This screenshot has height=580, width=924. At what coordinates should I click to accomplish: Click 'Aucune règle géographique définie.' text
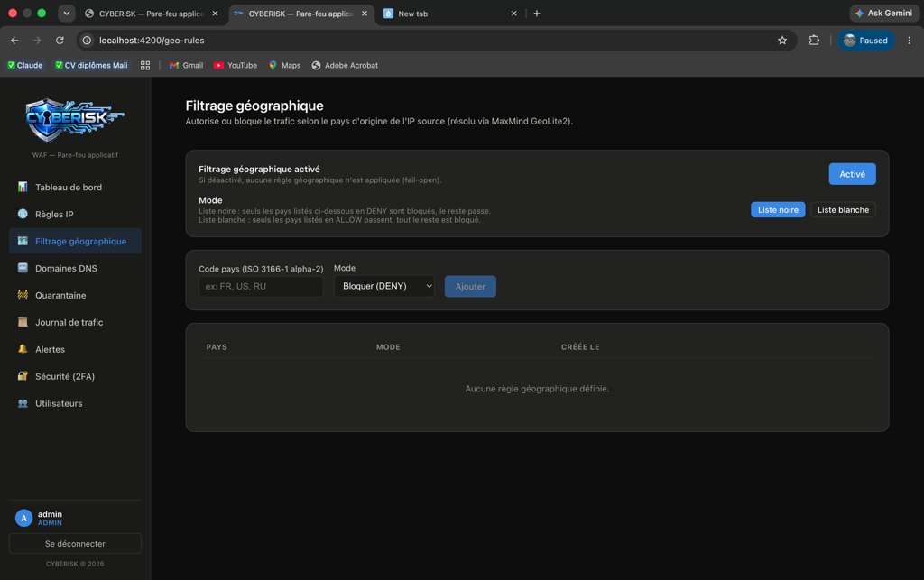537,389
